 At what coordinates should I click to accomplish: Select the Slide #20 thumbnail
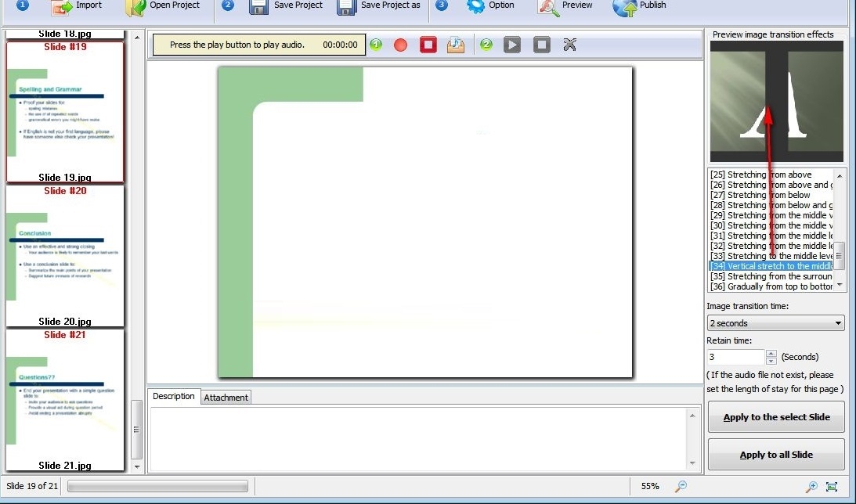[x=65, y=256]
